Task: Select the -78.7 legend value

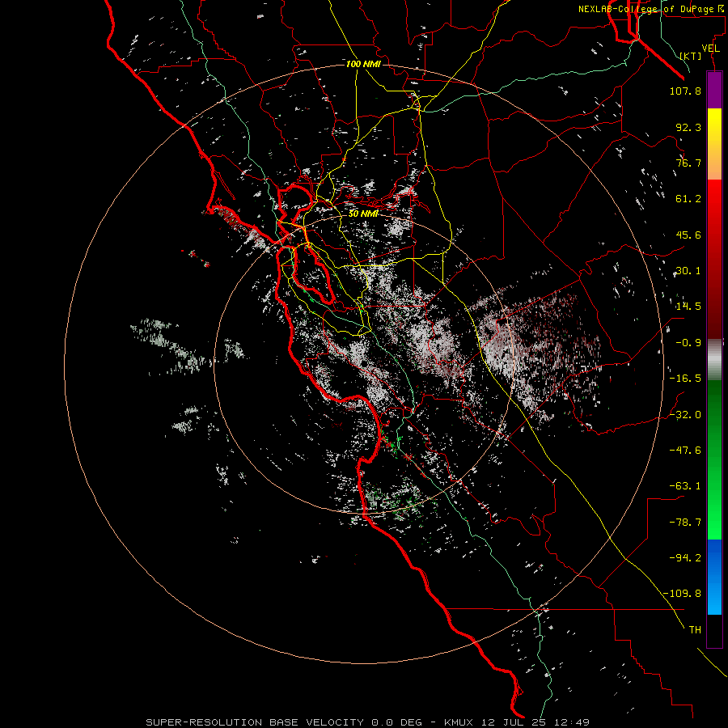Action: tap(685, 523)
